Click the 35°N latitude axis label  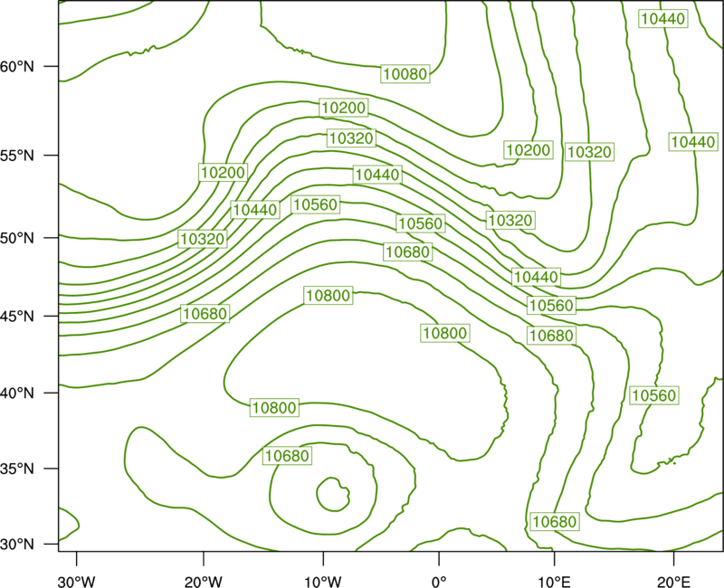[17, 469]
